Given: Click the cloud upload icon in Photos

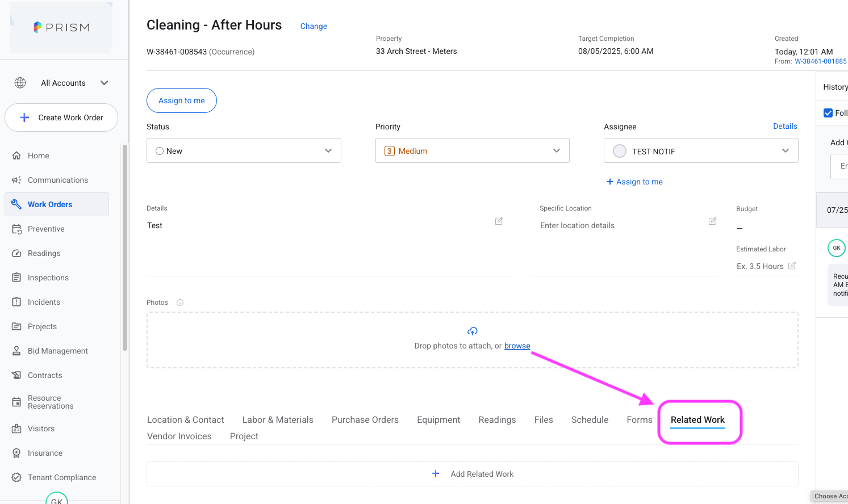Looking at the screenshot, I should (472, 331).
